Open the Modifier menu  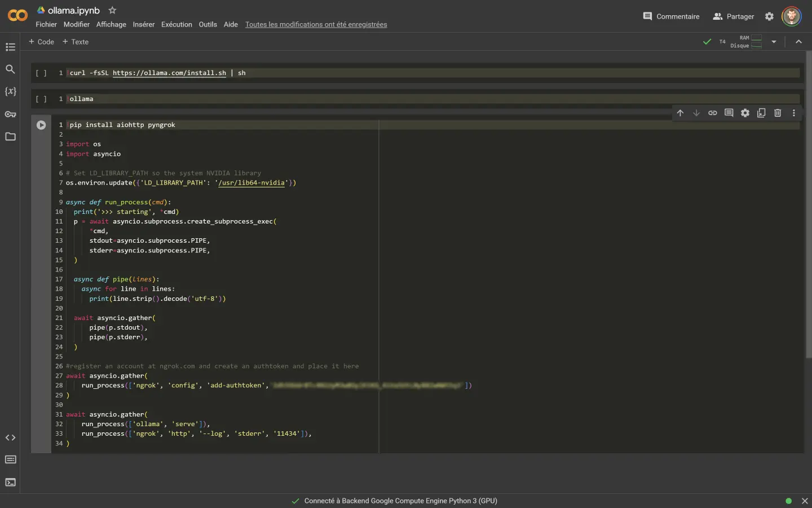[77, 24]
